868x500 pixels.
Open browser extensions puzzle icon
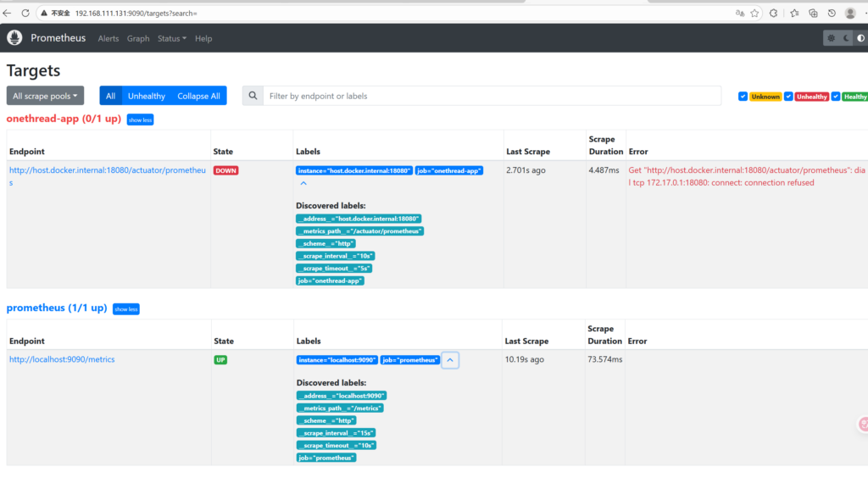(774, 13)
